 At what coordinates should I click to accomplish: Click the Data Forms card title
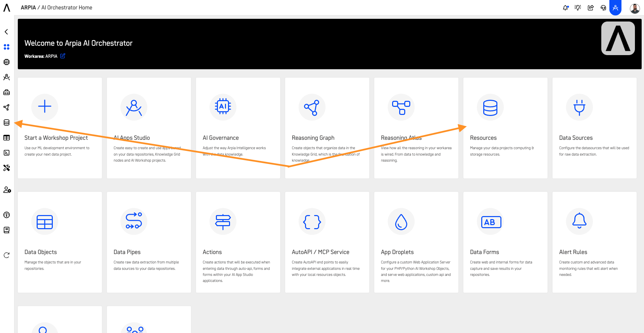(x=485, y=252)
